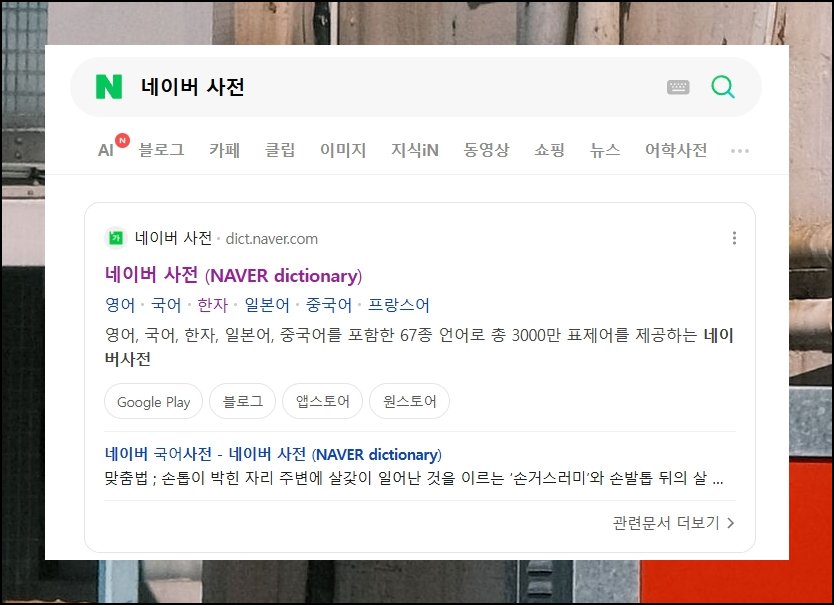The image size is (834, 605).
Task: Open the 한자 dictionary sublink
Action: [212, 305]
